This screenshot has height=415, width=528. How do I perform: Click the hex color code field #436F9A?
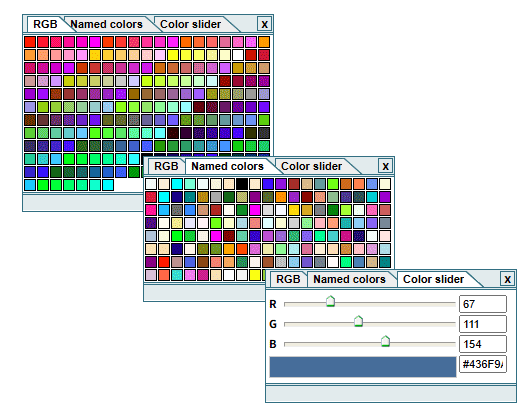pyautogui.click(x=483, y=364)
